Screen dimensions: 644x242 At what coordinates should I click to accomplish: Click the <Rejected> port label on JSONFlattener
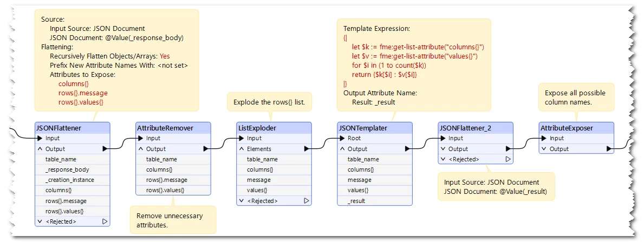[61, 221]
